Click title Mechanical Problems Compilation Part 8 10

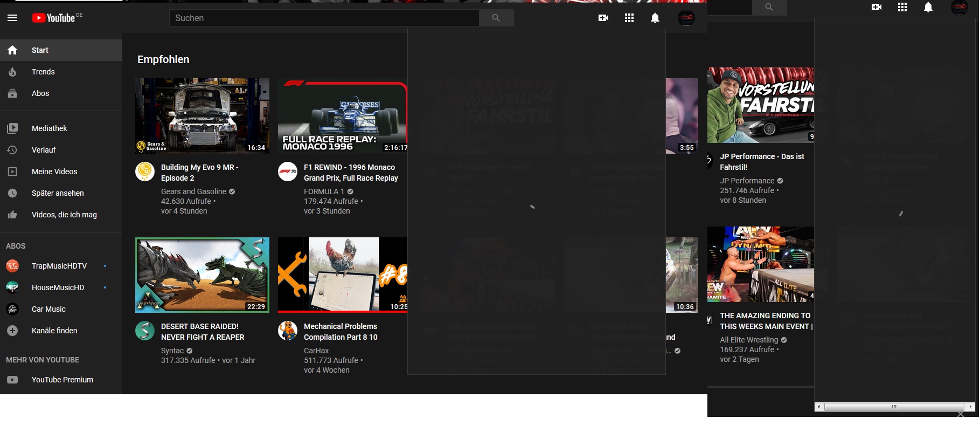point(340,332)
